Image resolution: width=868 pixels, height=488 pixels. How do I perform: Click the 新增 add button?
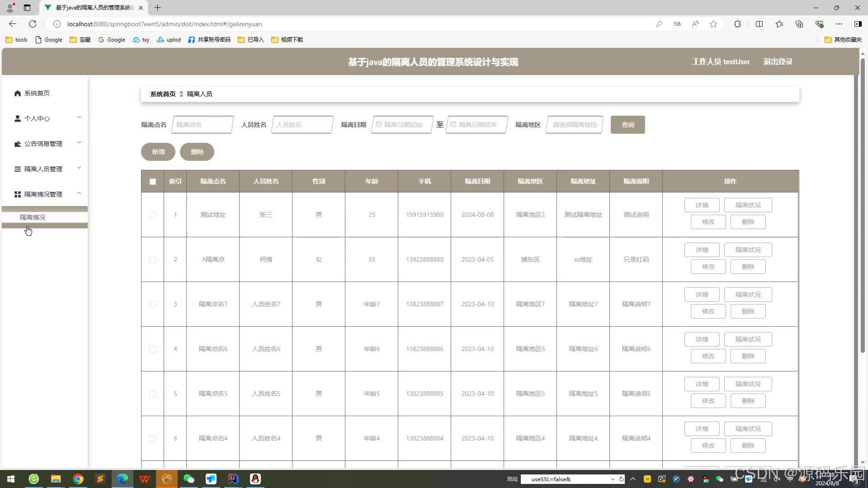coord(158,152)
